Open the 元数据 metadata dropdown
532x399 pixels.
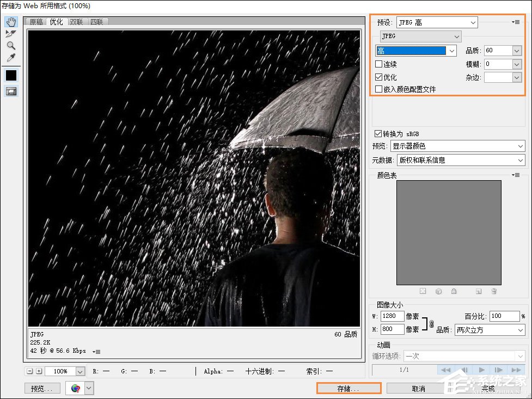(461, 160)
